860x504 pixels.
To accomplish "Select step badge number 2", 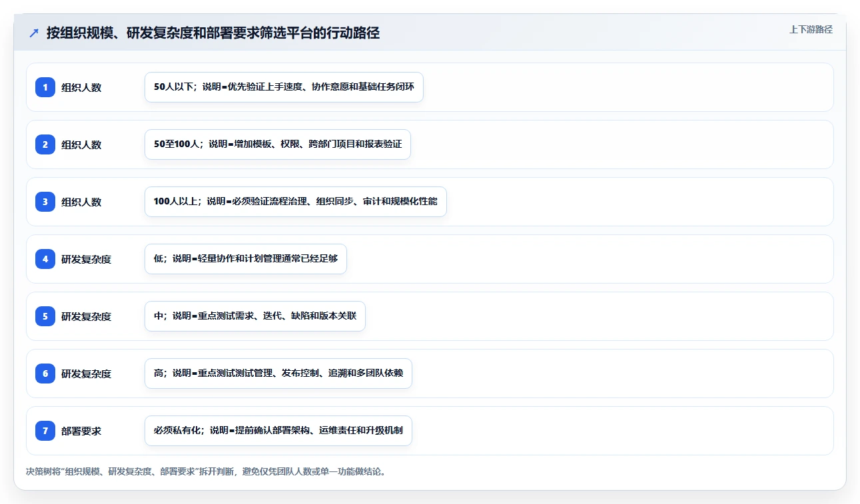I will click(x=45, y=144).
